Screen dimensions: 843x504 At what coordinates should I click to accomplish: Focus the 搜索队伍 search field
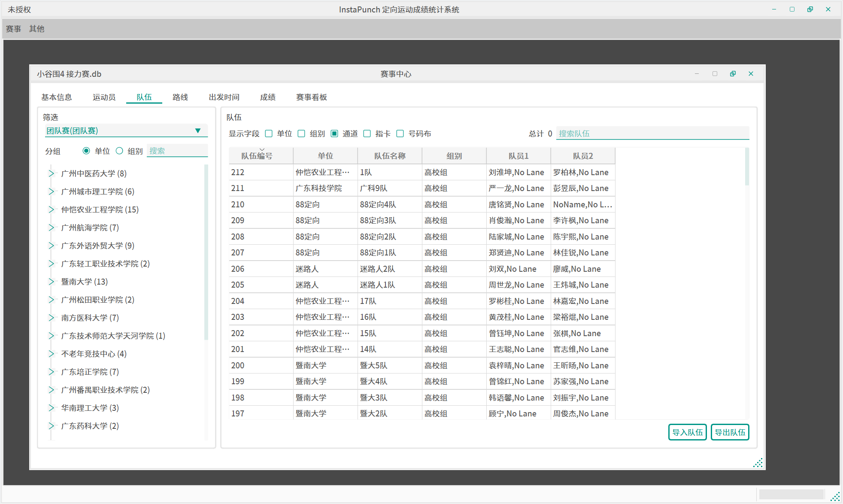tap(652, 134)
